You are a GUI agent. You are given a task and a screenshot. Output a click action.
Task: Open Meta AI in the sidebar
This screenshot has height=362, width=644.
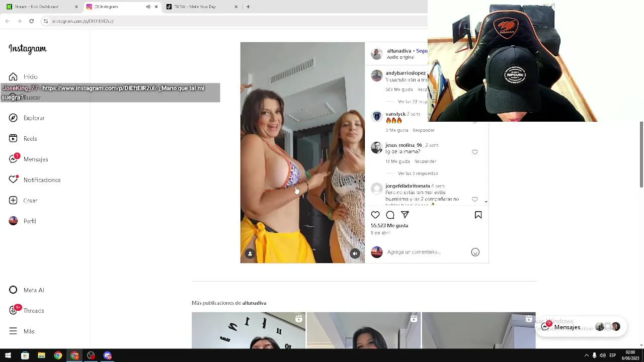[27, 290]
